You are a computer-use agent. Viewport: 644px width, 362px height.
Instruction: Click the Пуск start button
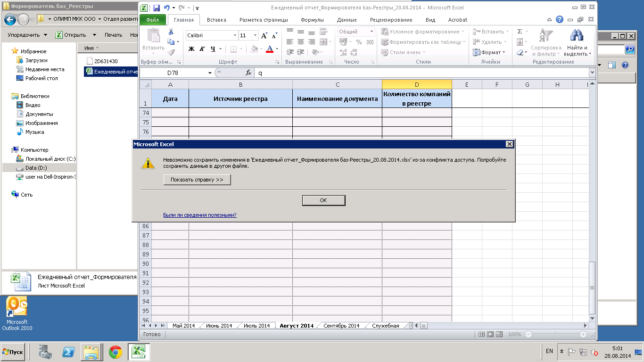(13, 352)
